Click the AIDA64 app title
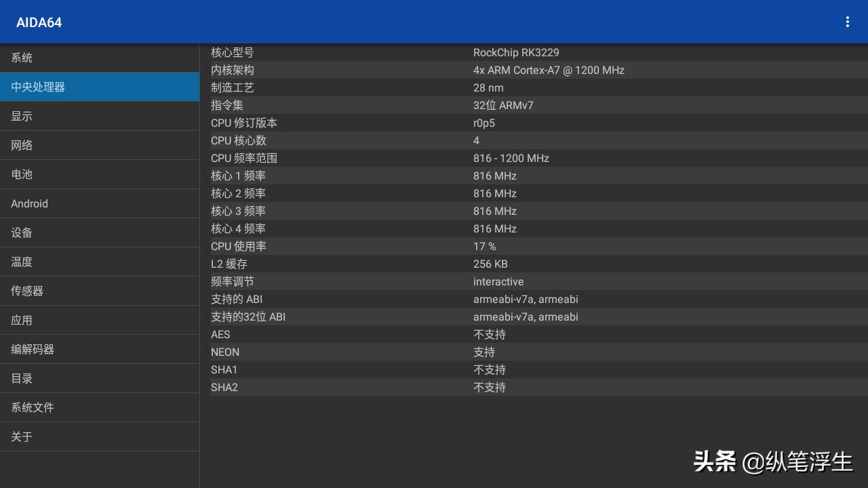868x488 pixels. (39, 22)
